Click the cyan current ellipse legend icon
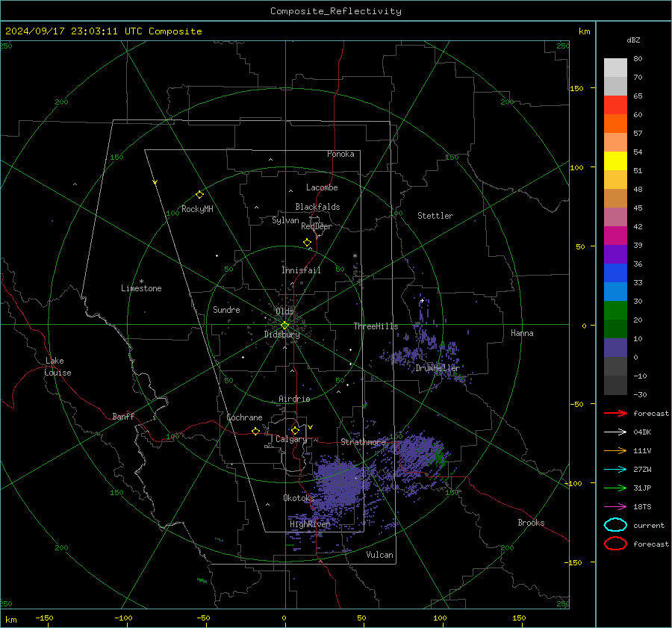672x628 pixels. tap(615, 525)
